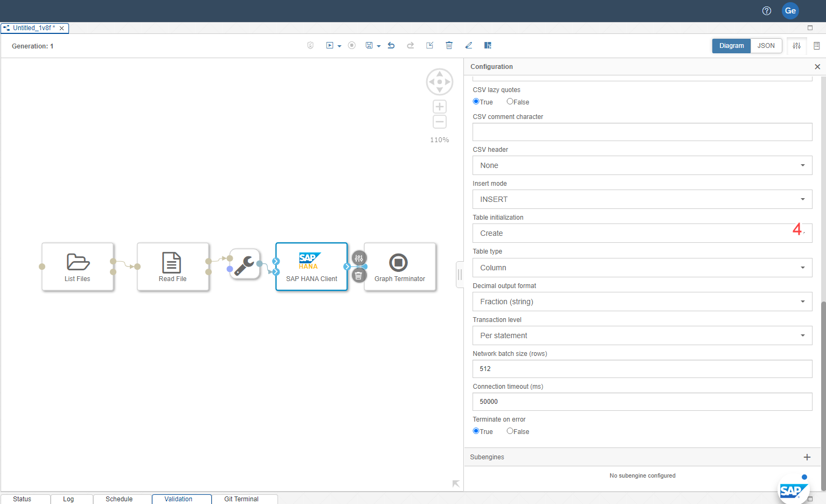Viewport: 826px width, 504px height.
Task: Open the help question mark icon
Action: click(767, 11)
